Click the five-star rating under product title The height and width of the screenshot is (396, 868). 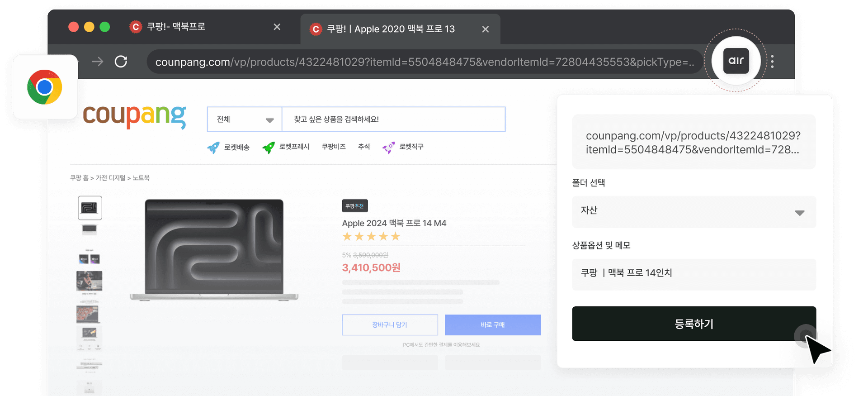tap(371, 236)
